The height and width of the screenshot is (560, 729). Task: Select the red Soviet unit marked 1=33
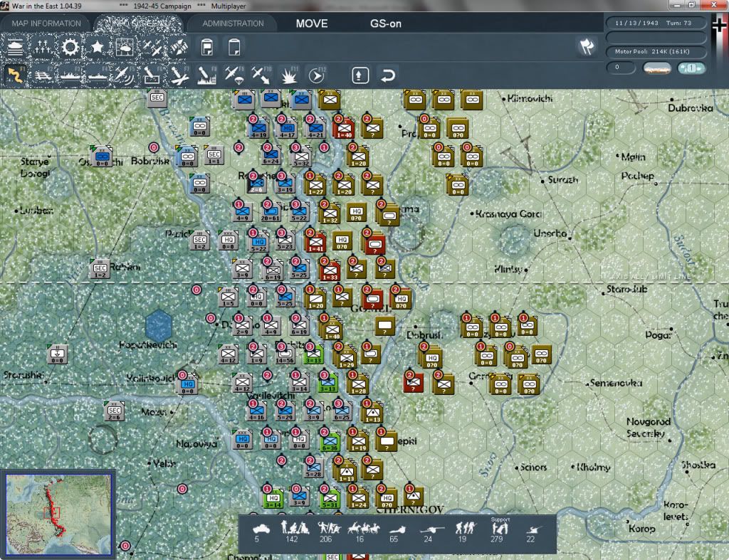(x=330, y=271)
